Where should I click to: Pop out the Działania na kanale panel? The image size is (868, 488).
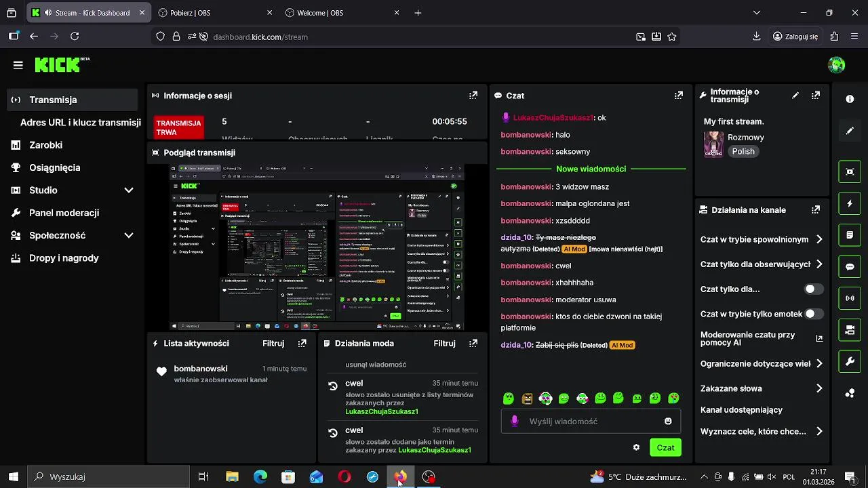click(x=816, y=210)
